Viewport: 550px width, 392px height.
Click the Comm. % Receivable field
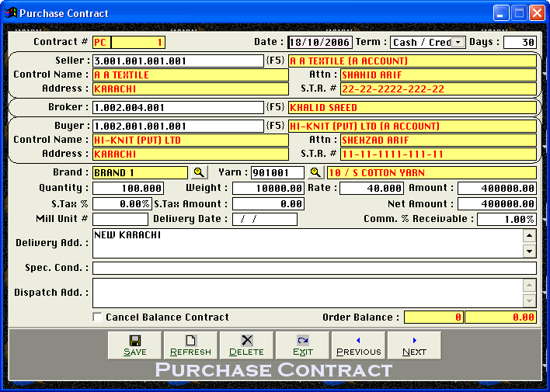[x=506, y=219]
